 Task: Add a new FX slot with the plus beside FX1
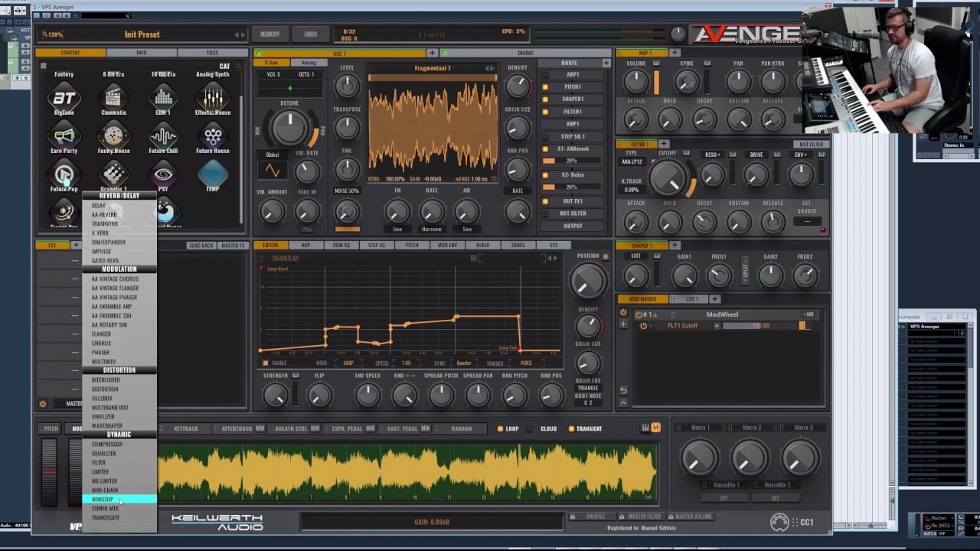pyautogui.click(x=75, y=245)
